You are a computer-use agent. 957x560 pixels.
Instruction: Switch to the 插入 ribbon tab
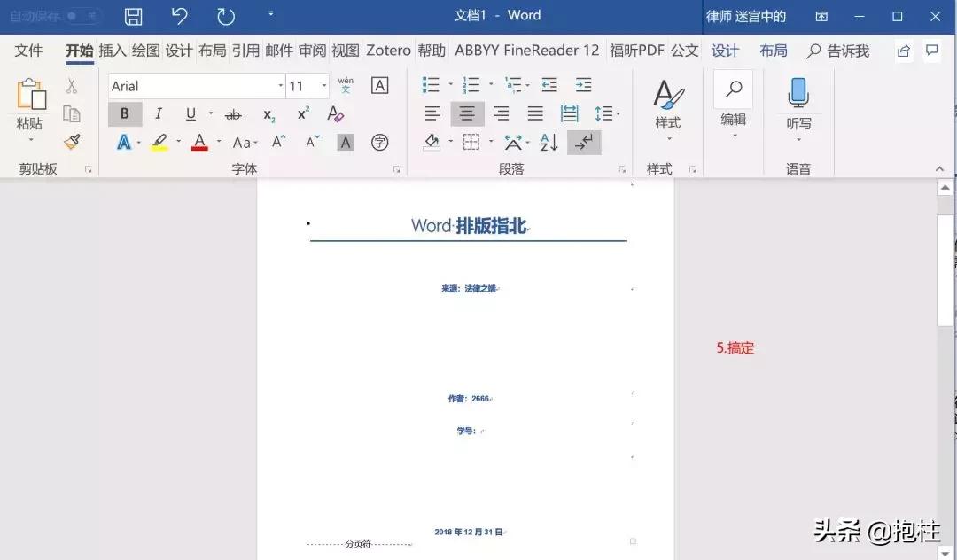click(x=111, y=51)
